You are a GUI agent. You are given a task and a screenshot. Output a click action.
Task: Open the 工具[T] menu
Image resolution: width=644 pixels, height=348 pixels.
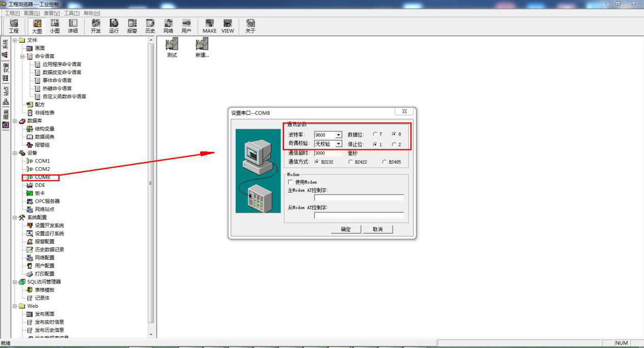point(72,13)
